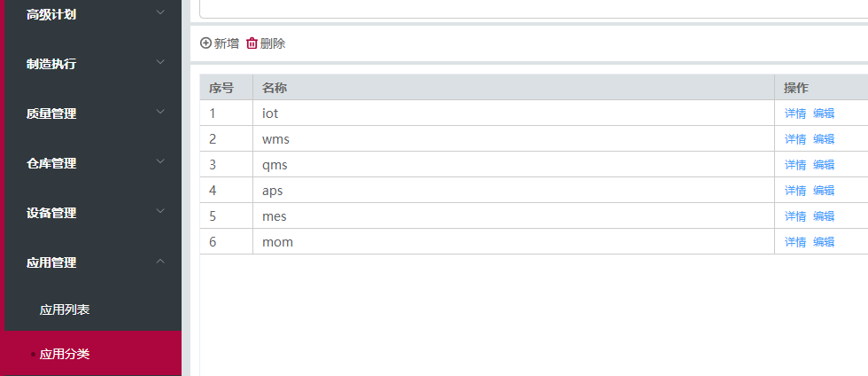The width and height of the screenshot is (868, 376).
Task: Collapse the 应用管理 menu chevron
Action: click(160, 262)
